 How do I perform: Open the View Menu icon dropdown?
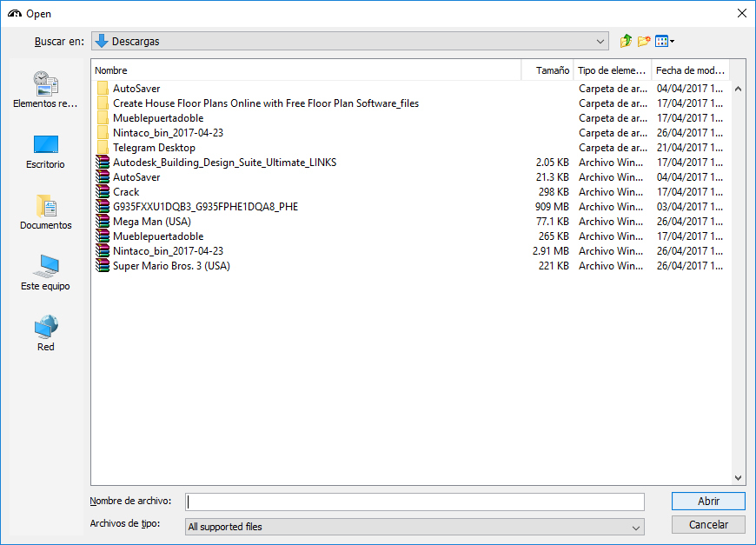point(665,41)
